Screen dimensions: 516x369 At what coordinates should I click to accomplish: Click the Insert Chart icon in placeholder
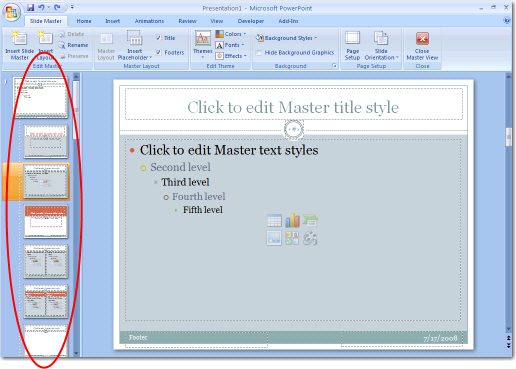click(x=292, y=221)
